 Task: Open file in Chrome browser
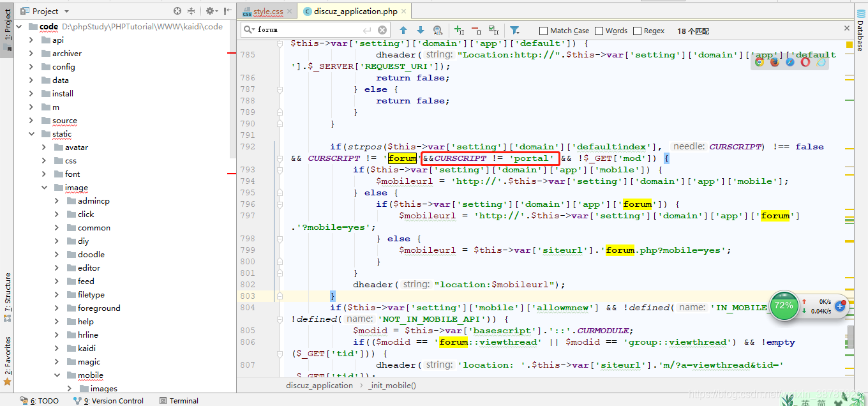click(759, 62)
